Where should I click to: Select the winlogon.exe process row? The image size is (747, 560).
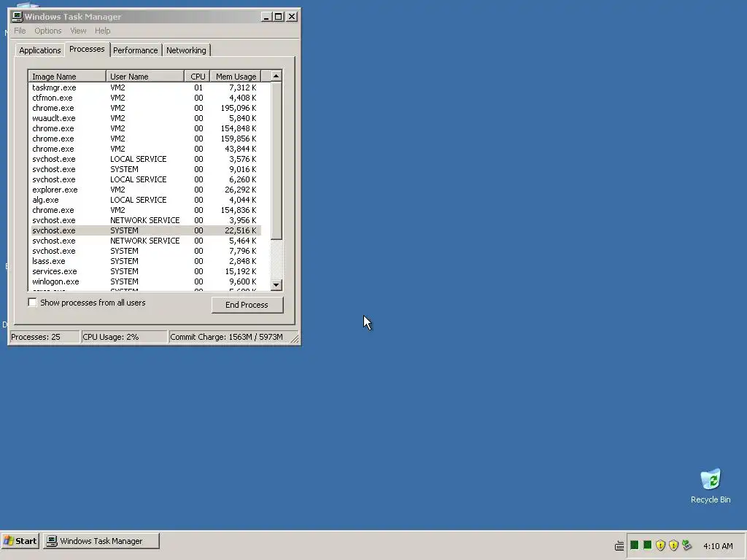146,281
